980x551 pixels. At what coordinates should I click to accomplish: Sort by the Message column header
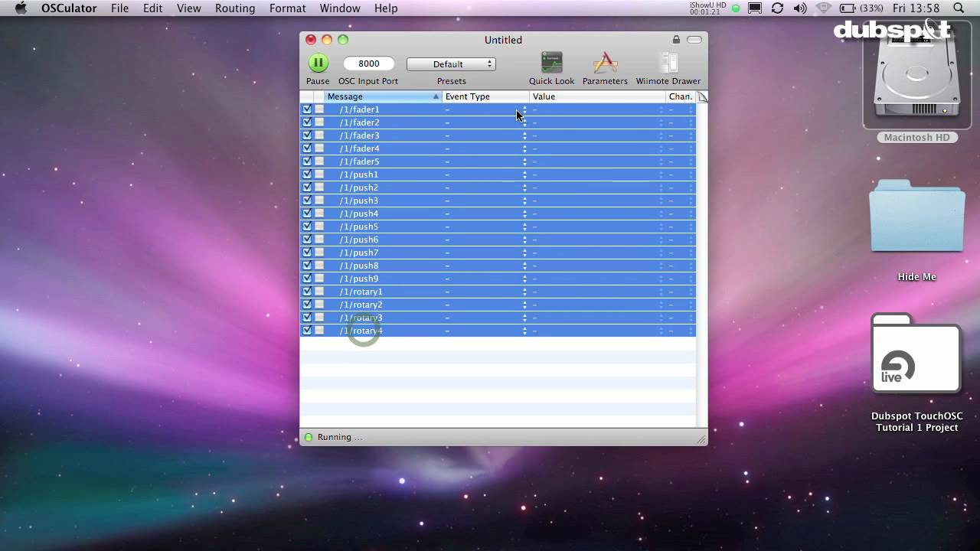(x=383, y=96)
